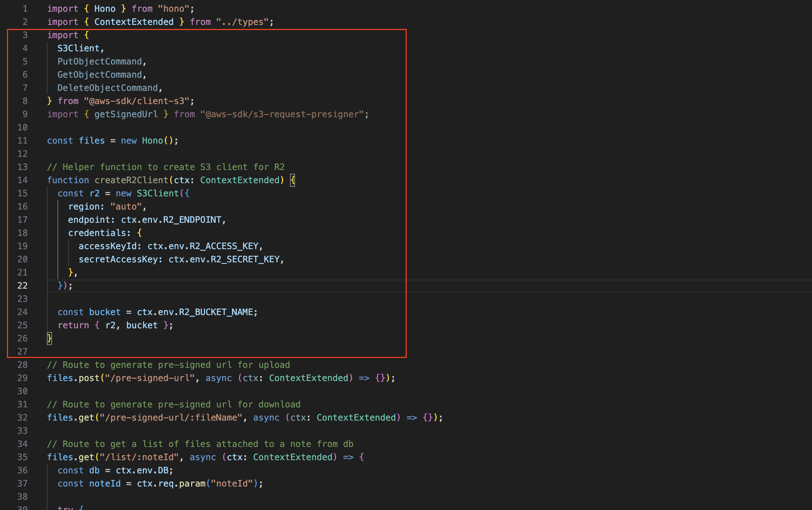This screenshot has height=510, width=812.
Task: Click the "/pre-signed-url/:fileName" route string
Action: [x=174, y=418]
